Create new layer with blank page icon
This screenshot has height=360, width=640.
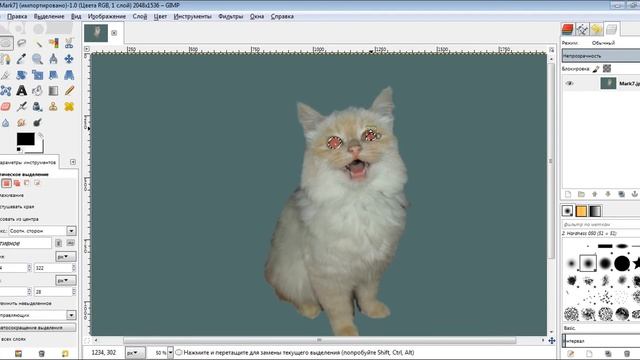pos(568,194)
